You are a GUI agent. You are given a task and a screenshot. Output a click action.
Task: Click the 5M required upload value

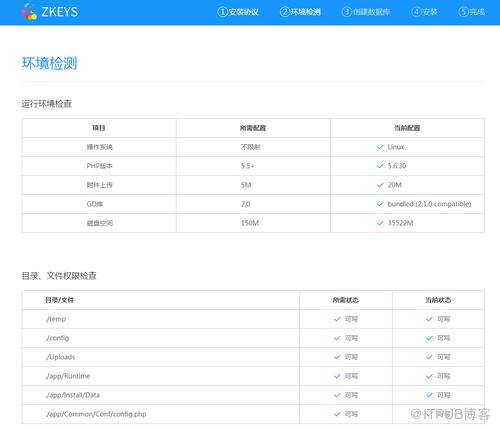point(246,185)
